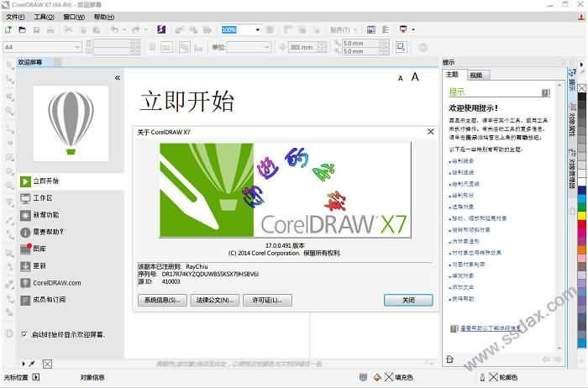Open the 帮助(H) menu

[103, 16]
